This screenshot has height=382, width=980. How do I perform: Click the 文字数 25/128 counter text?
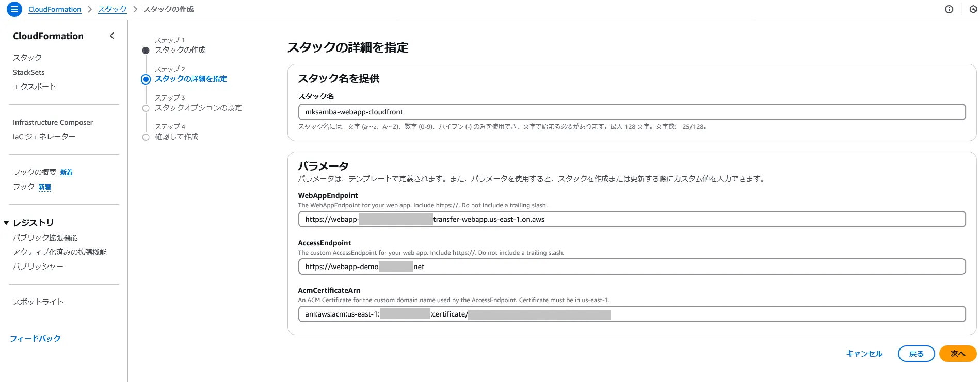click(x=681, y=127)
